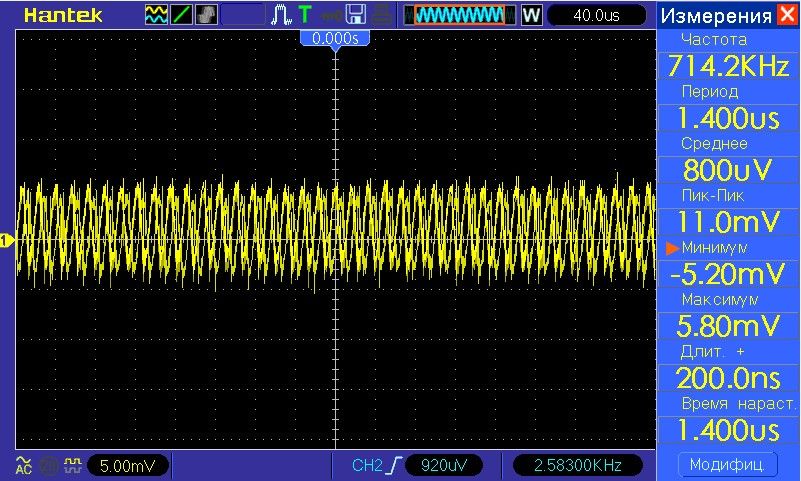801x481 pixels.
Task: Click the 5.00mV vertical scale readout
Action: (x=128, y=465)
